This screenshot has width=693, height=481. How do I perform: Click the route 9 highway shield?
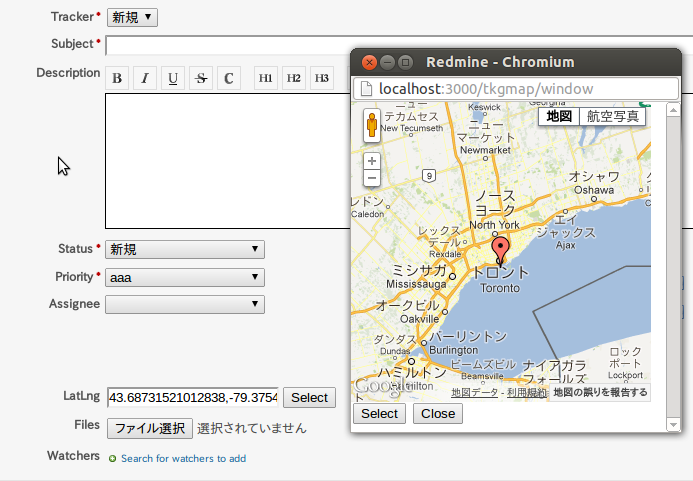coord(429,176)
